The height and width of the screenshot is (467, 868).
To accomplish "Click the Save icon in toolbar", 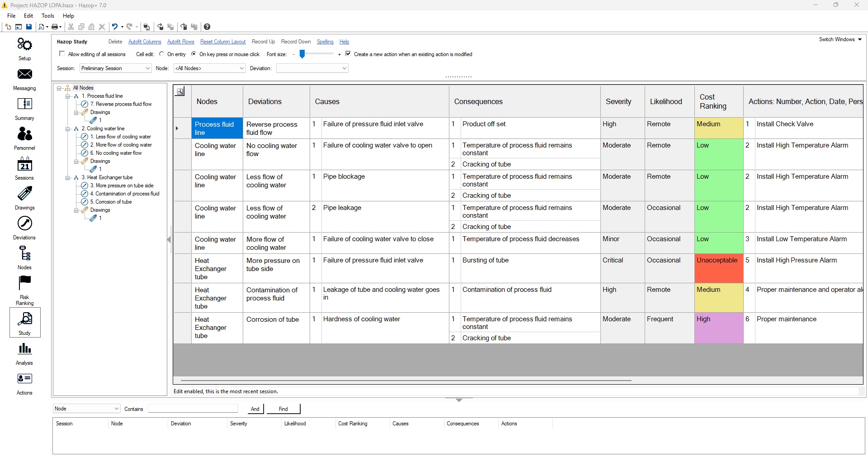I will 29,27.
